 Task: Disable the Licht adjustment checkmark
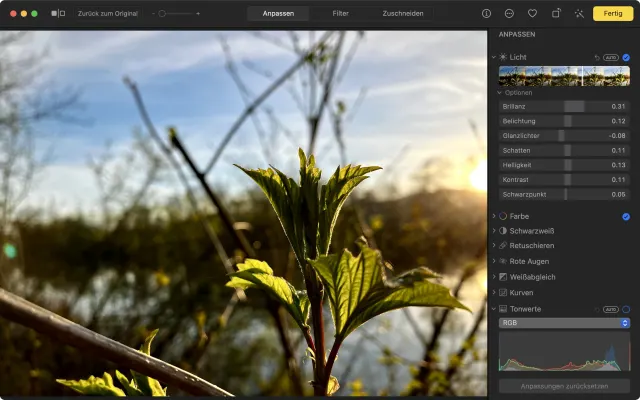(x=626, y=57)
